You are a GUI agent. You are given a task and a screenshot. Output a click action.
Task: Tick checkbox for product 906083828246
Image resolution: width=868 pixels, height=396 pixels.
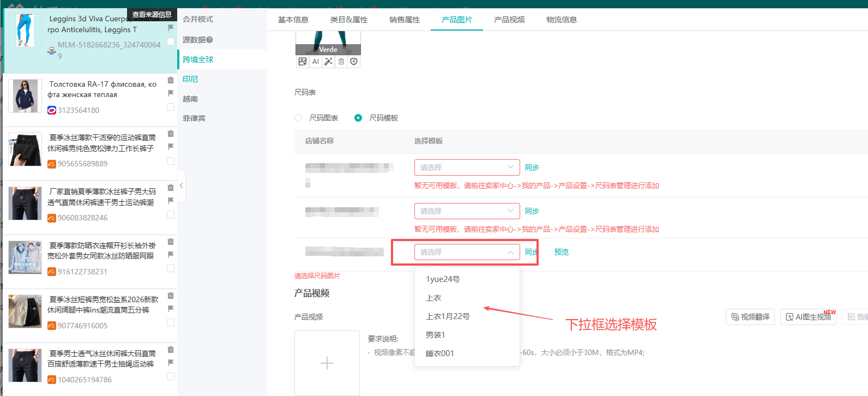pyautogui.click(x=171, y=215)
